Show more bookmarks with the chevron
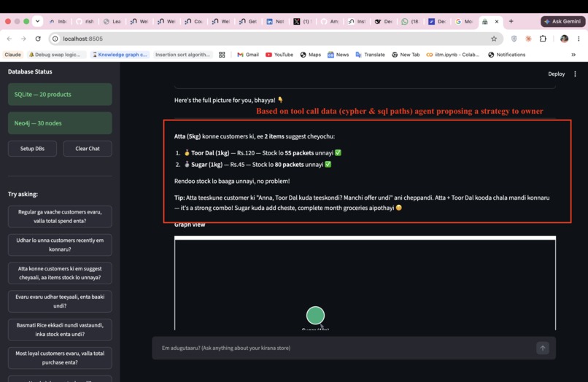 (x=573, y=55)
